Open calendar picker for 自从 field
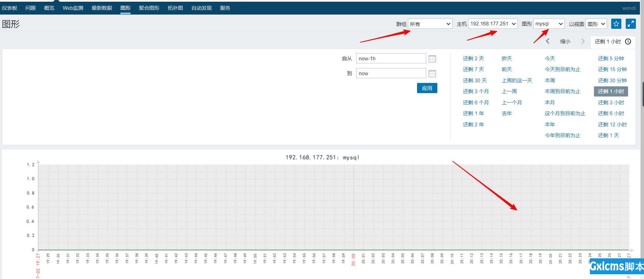 point(432,59)
